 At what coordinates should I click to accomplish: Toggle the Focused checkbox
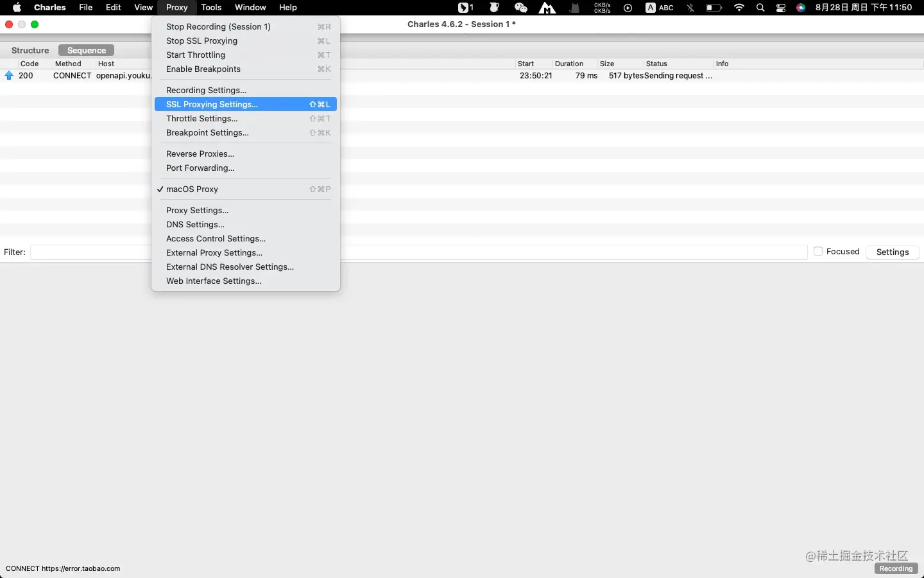click(x=818, y=252)
